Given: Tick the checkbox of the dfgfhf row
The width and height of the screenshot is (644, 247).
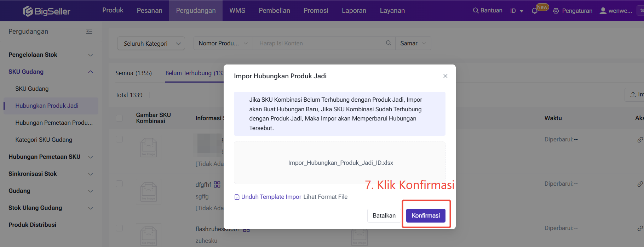Looking at the screenshot, I should (x=119, y=184).
